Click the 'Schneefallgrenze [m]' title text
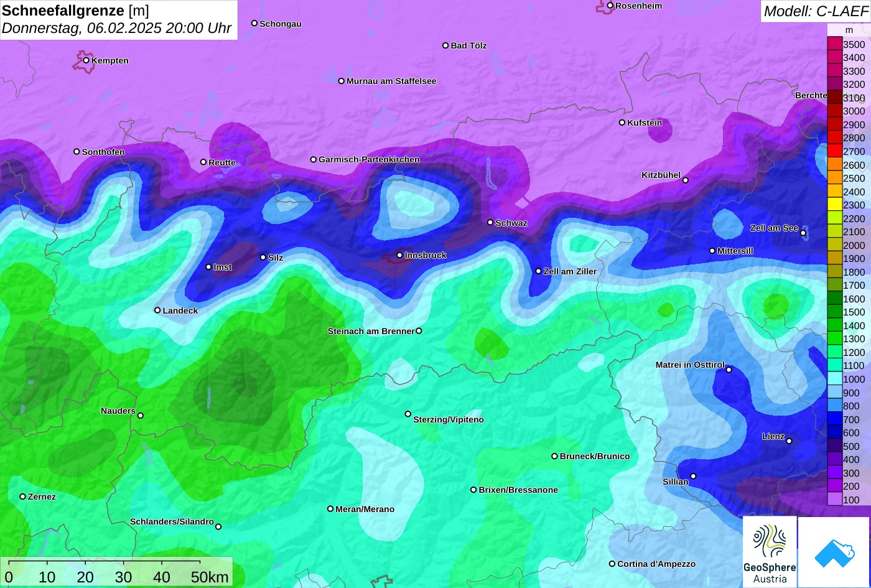This screenshot has width=871, height=588. point(75,11)
